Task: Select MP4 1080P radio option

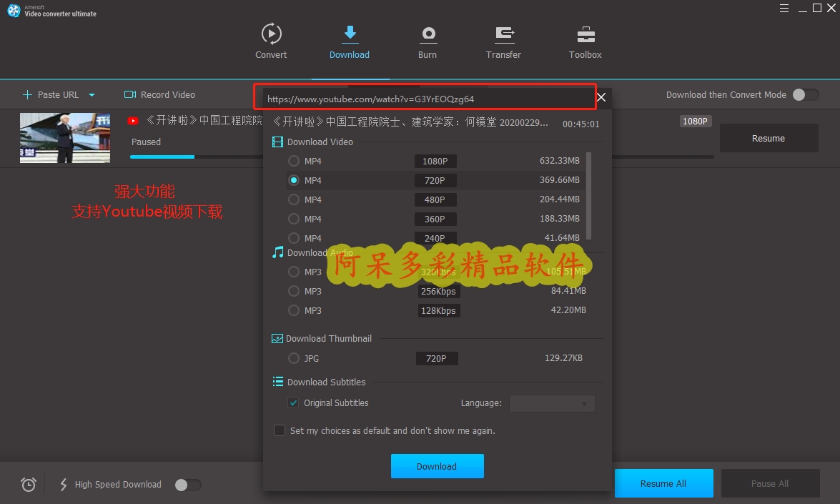Action: (x=294, y=161)
